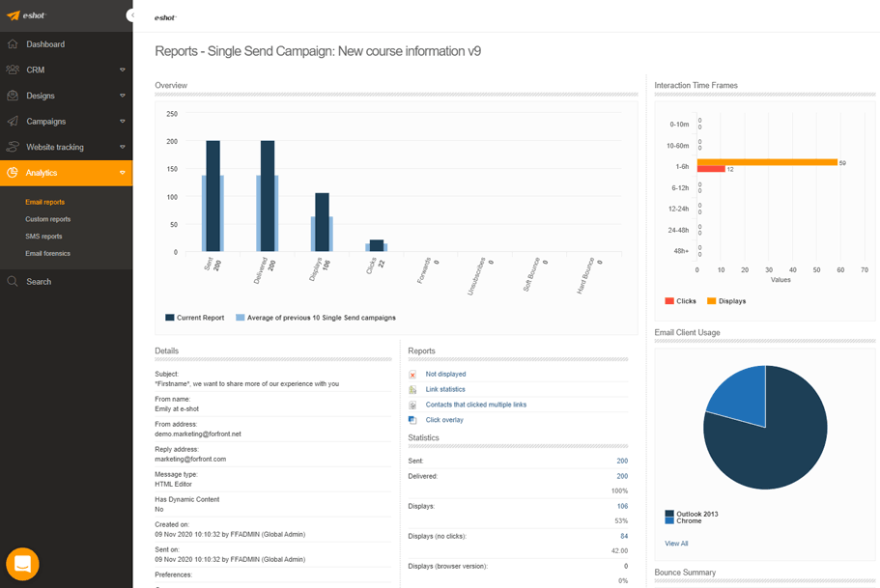Image resolution: width=880 pixels, height=588 pixels.
Task: Click View All under email client usage
Action: click(x=676, y=544)
